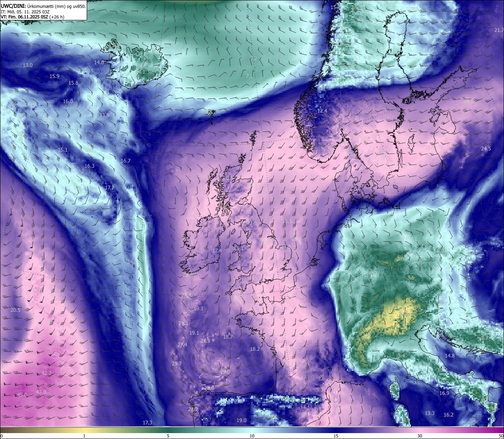Screen dimensions: 504x439
Task: Click the 13.9 value label
Action: pos(104,115)
